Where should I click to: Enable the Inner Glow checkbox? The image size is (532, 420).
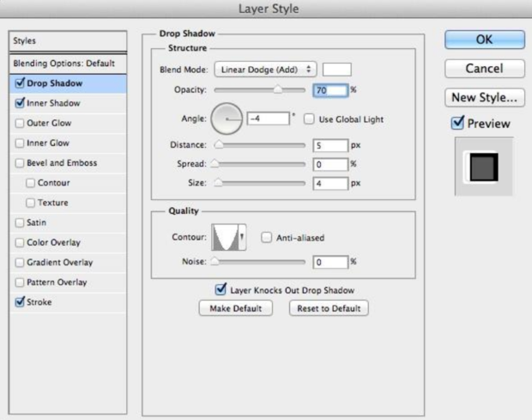coord(20,143)
